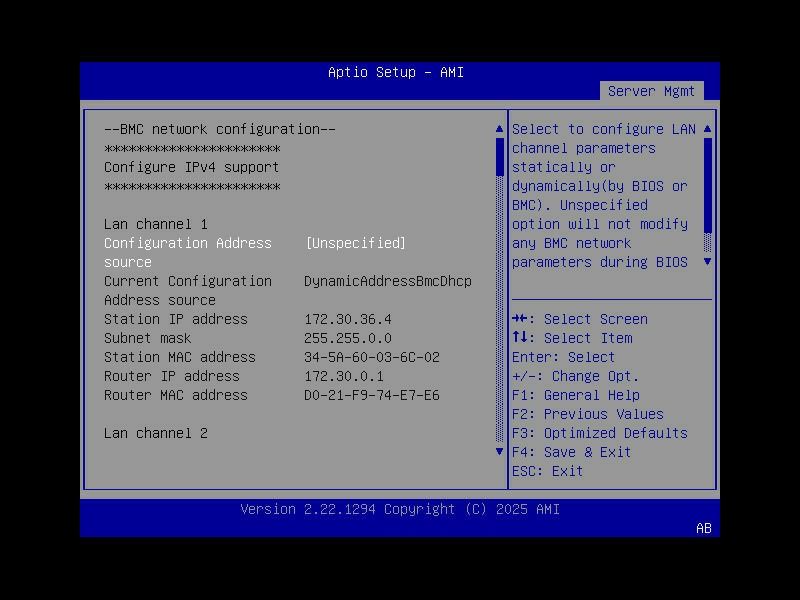
Task: Click the version copyright text at bottom
Action: [x=399, y=509]
